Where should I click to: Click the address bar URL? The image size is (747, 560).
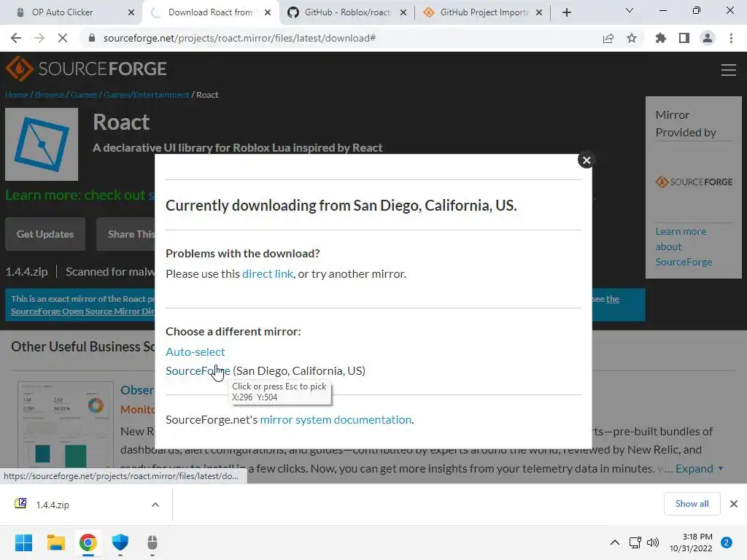[239, 38]
